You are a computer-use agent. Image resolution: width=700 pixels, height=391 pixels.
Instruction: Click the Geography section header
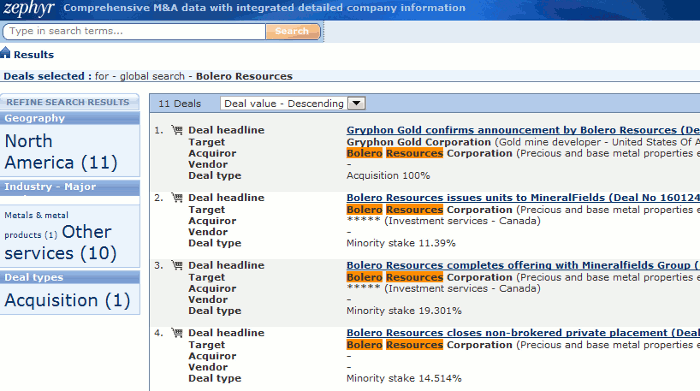[x=70, y=118]
